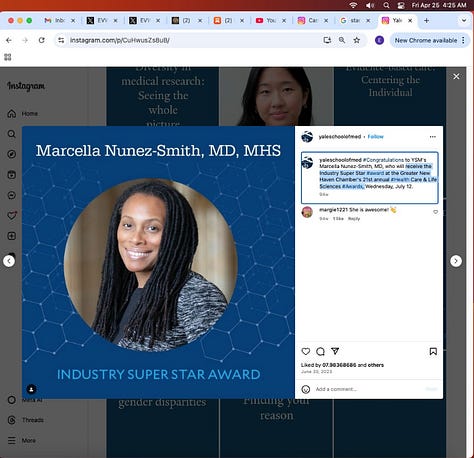This screenshot has height=458, width=474.
Task: Open Wi-Fi status in menu bar
Action: coord(353,5)
